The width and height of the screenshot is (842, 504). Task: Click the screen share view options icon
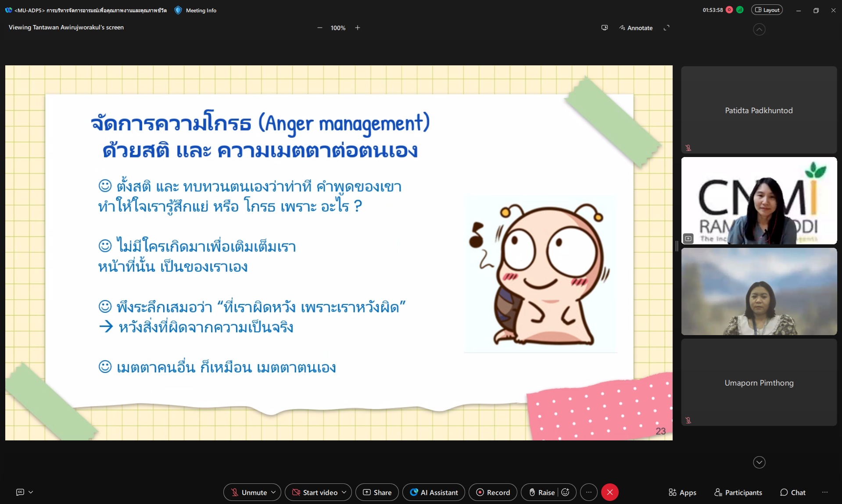click(604, 28)
